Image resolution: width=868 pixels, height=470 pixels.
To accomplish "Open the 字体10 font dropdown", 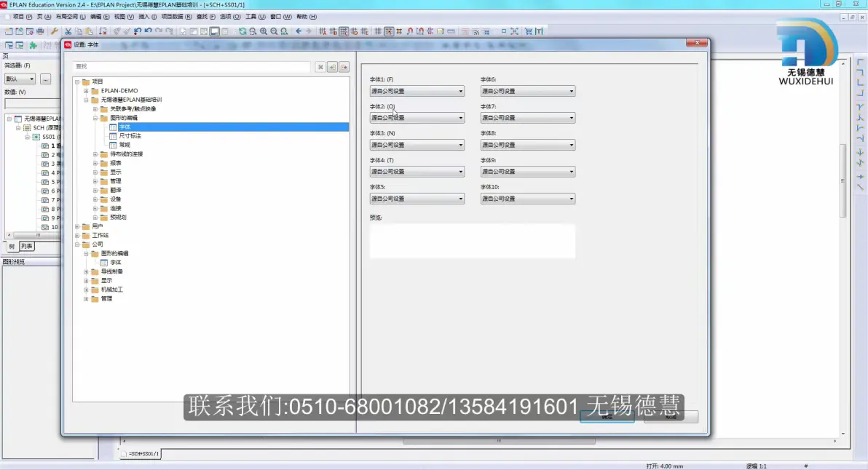I will (x=527, y=199).
